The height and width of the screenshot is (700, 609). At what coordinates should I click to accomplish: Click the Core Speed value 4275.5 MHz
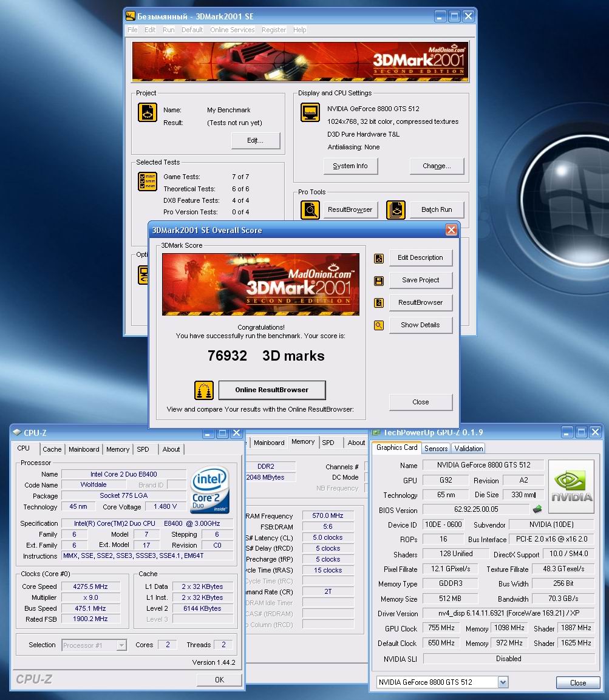(90, 586)
